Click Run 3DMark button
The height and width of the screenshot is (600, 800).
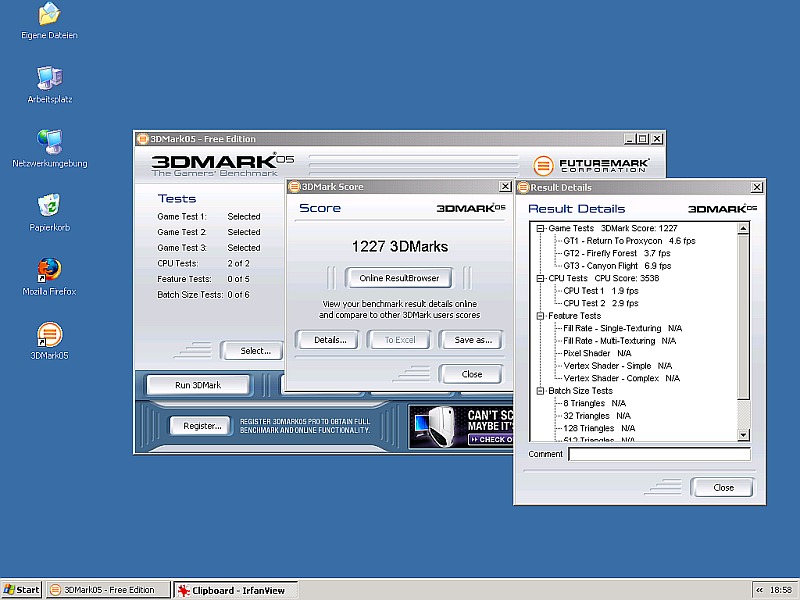tap(198, 385)
